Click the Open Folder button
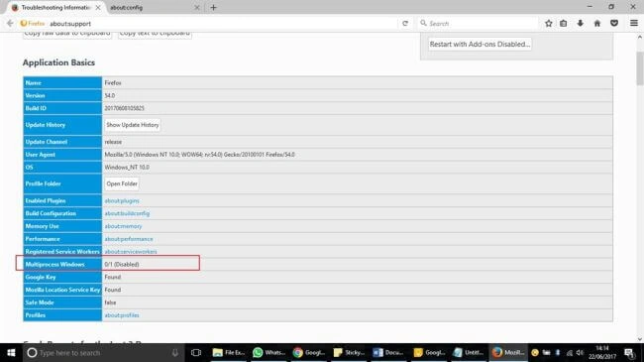 [x=122, y=183]
